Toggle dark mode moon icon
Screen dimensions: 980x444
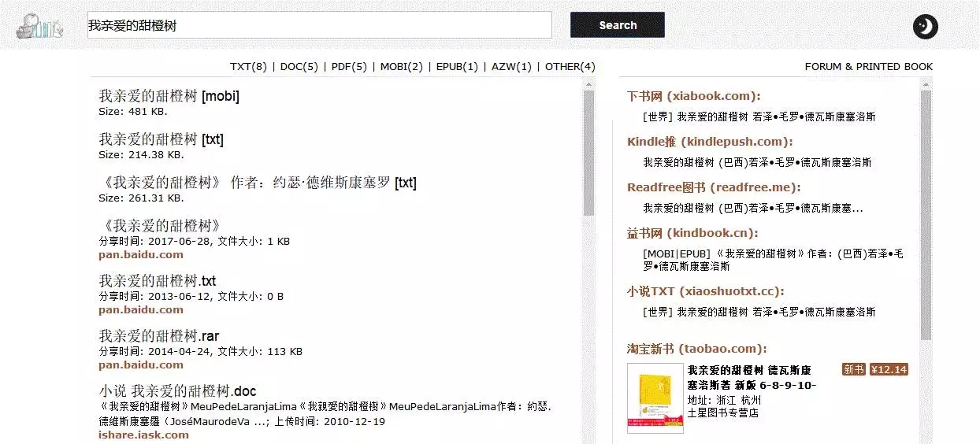pos(925,27)
